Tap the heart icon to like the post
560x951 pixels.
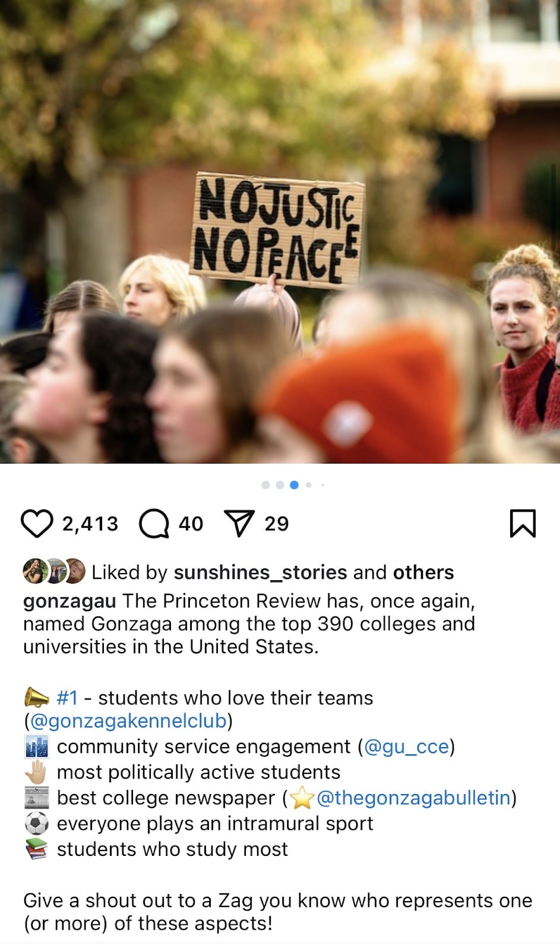pyautogui.click(x=37, y=524)
